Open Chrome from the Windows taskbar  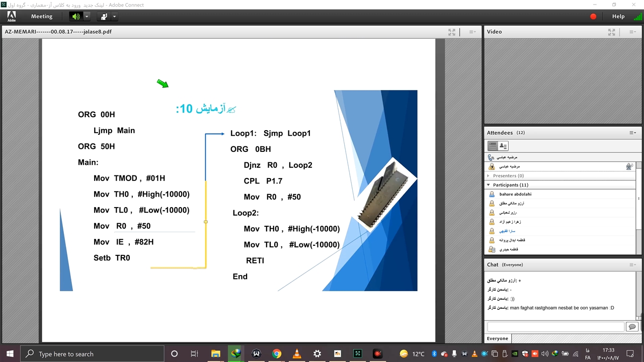(x=276, y=354)
